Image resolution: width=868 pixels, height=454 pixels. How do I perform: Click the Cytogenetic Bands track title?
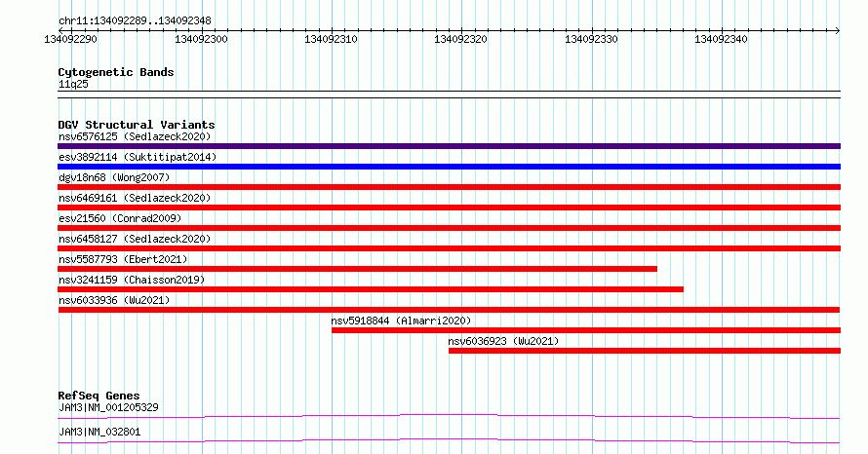(x=116, y=72)
